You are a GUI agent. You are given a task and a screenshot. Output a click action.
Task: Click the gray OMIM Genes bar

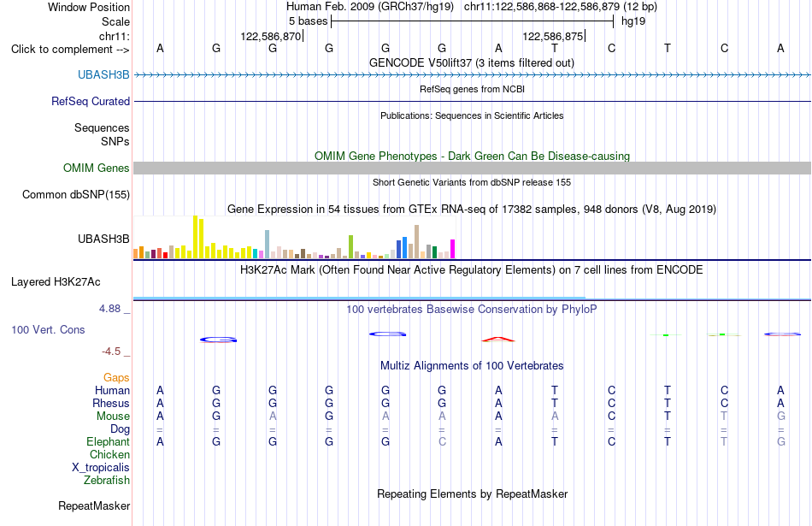tap(473, 168)
